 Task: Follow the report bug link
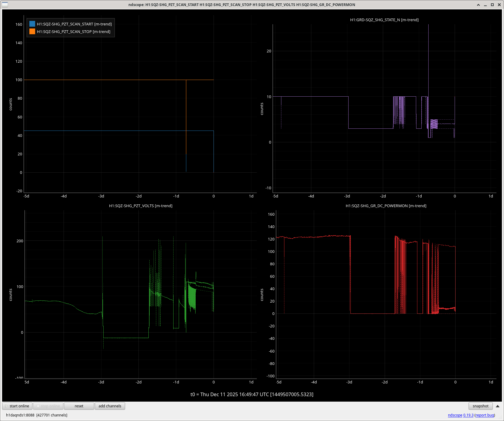coord(485,415)
